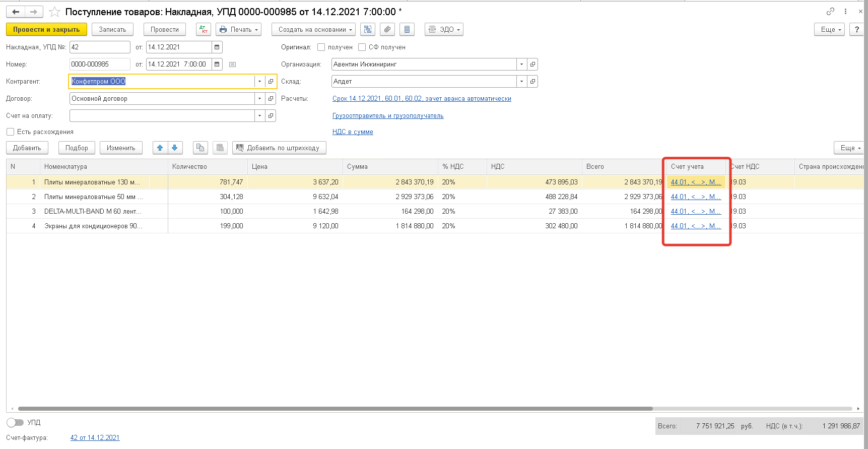Screen dimensions: 868x449
Task: Open the attached files paperclip icon
Action: 387,30
